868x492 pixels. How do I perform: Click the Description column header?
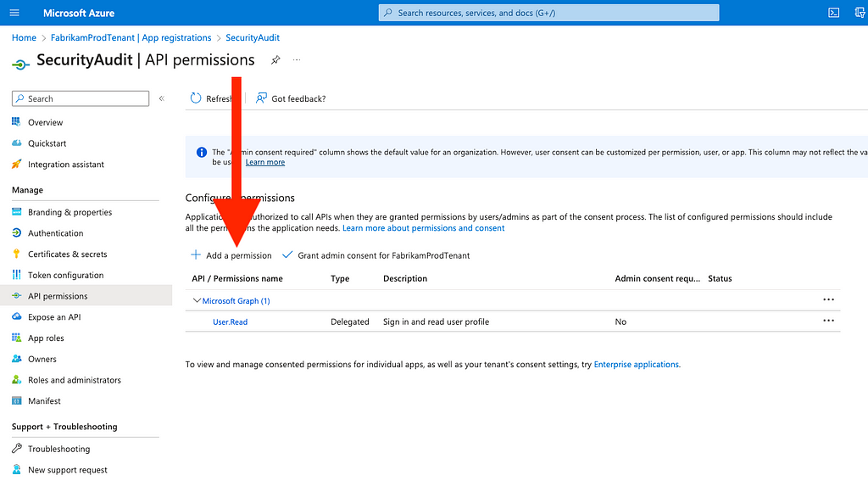(x=405, y=279)
